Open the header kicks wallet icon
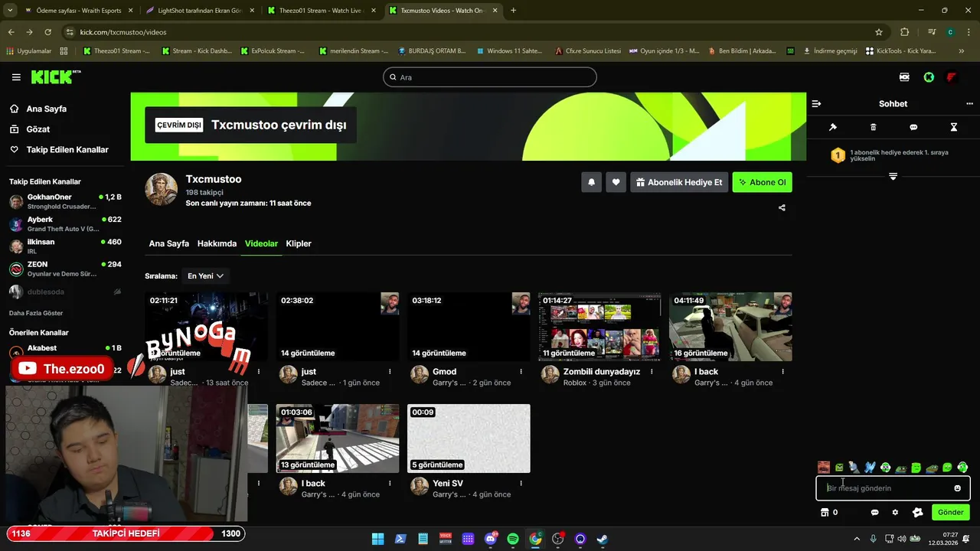This screenshot has height=551, width=980. pos(904,77)
